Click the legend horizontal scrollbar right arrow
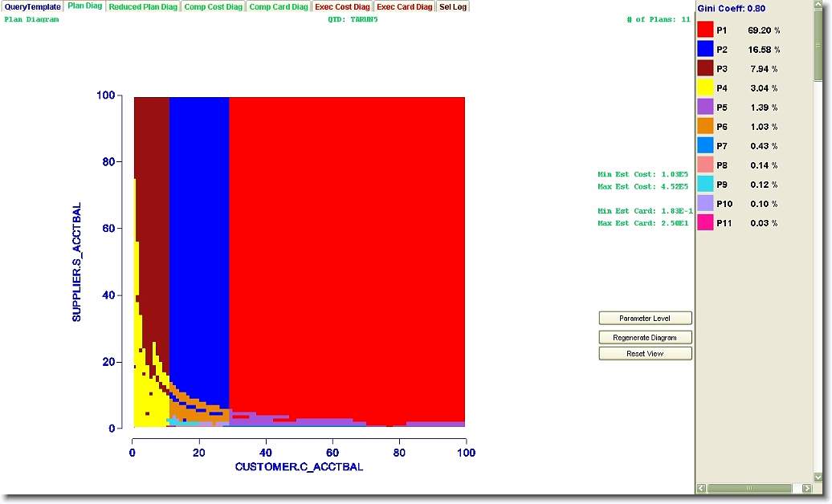 [x=806, y=488]
